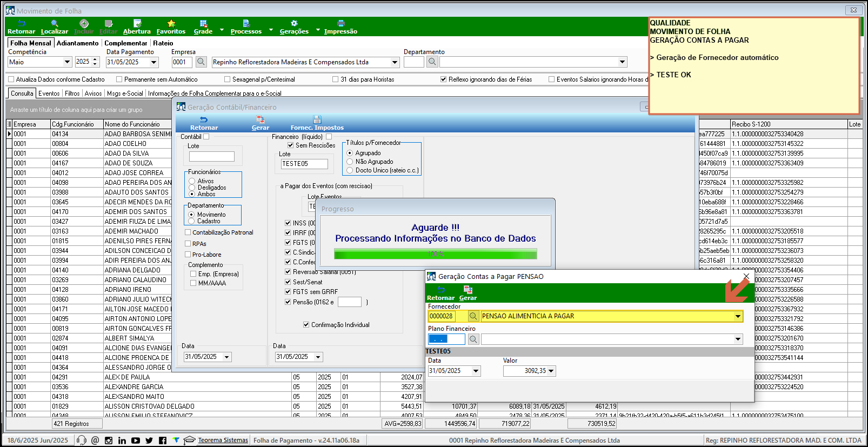The height and width of the screenshot is (447, 868).
Task: Click the Twitter icon in status bar
Action: coord(149,441)
